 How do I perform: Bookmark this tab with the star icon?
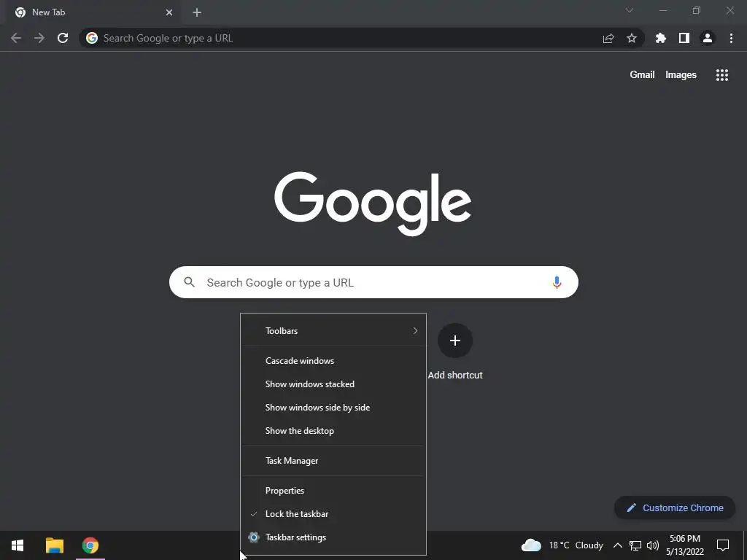tap(632, 38)
